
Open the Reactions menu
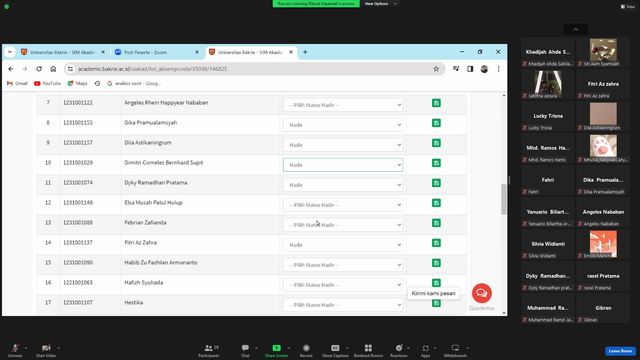coord(399,350)
